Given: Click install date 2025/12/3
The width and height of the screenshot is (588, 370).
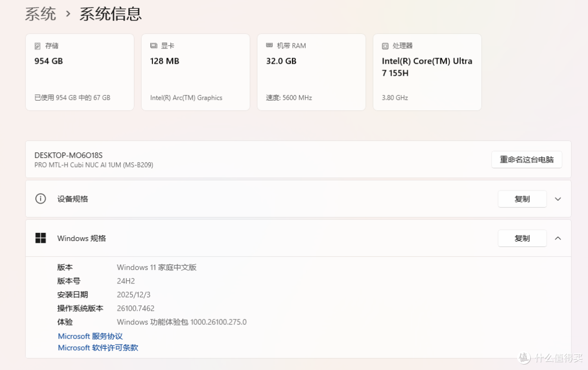Looking at the screenshot, I should [133, 295].
